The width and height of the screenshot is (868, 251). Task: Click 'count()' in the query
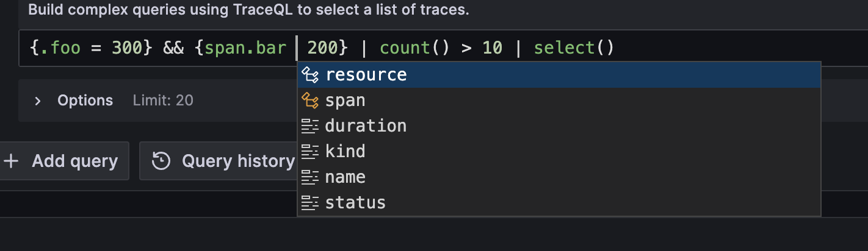(x=414, y=48)
